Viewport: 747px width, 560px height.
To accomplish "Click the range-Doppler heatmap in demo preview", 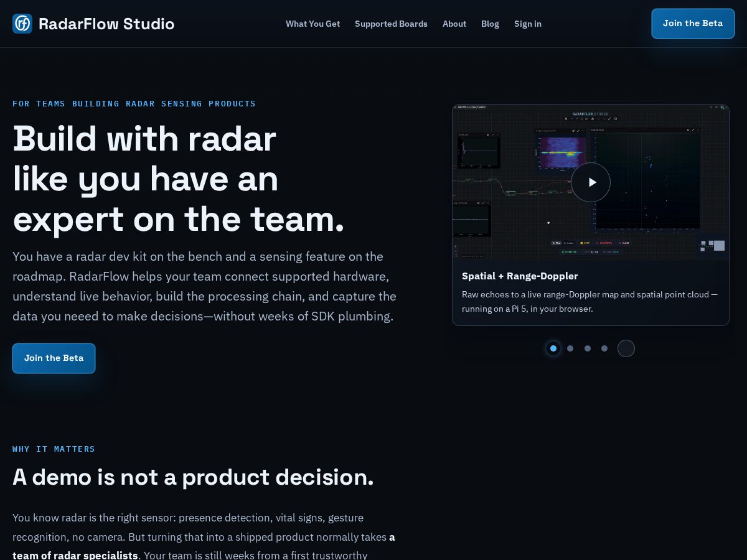I will pos(562,153).
